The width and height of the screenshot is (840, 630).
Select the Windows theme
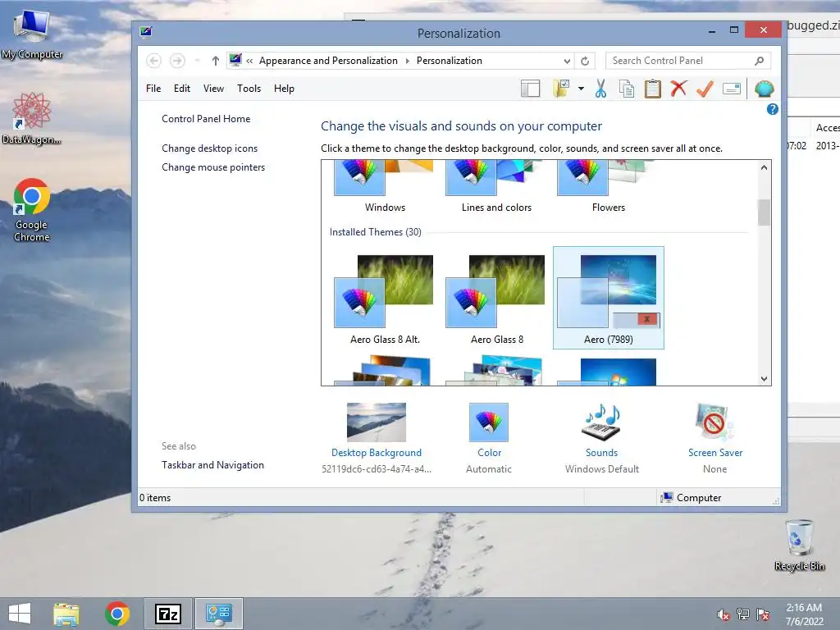click(385, 187)
